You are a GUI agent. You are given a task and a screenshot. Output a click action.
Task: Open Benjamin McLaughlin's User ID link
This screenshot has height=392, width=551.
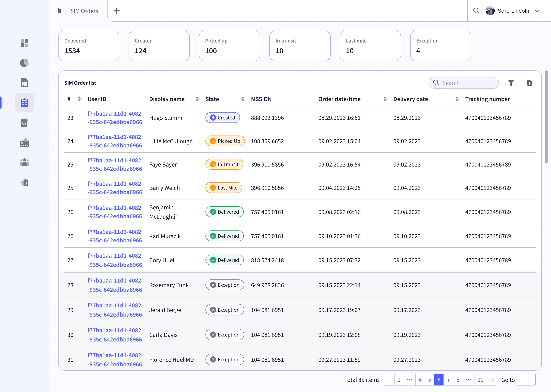(115, 212)
